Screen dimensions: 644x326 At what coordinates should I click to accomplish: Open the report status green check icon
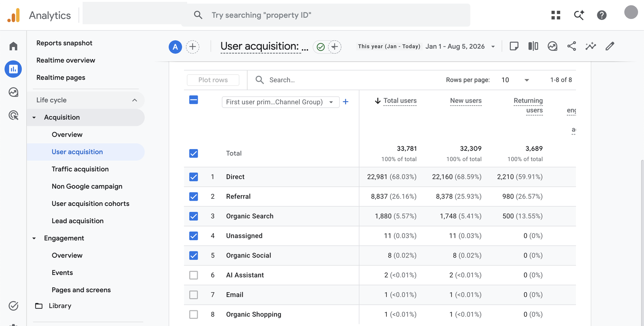coord(321,47)
